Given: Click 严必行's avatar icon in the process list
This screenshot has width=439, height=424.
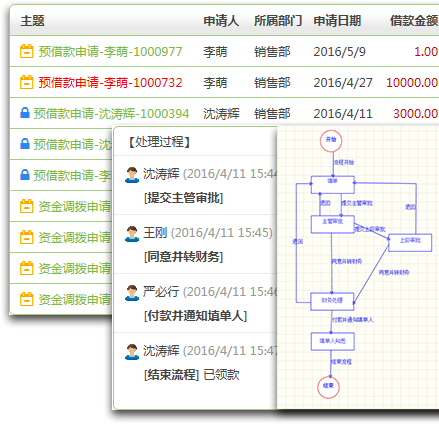Looking at the screenshot, I should click(132, 293).
